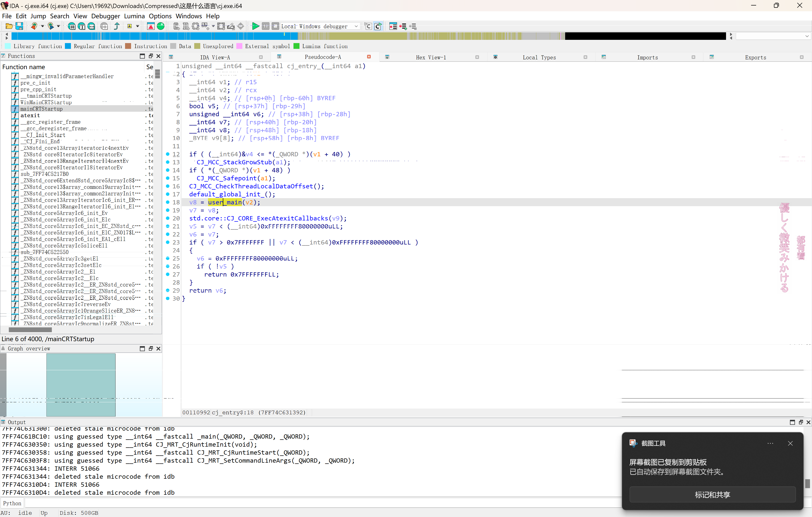
Task: Open dropdown next to enum toolbar icon
Action: click(213, 26)
